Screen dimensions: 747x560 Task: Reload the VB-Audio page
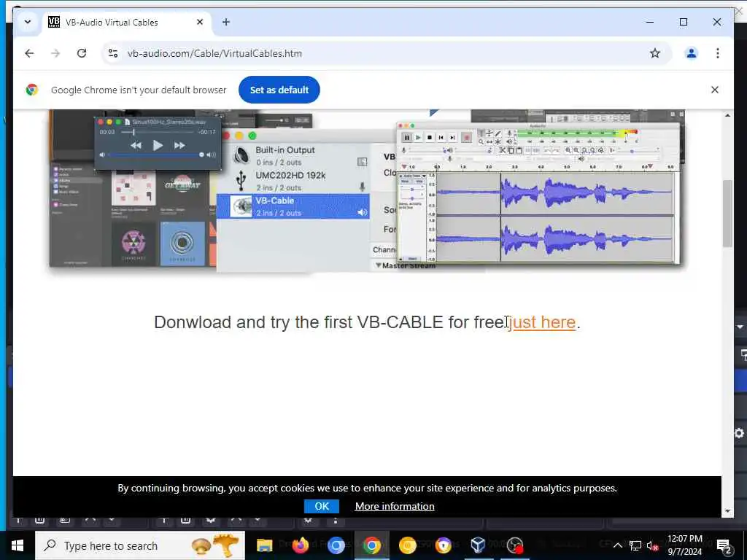point(82,53)
